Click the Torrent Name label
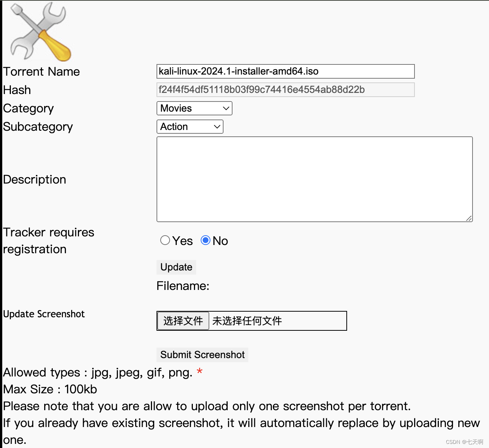This screenshot has height=448, width=489. click(x=41, y=72)
